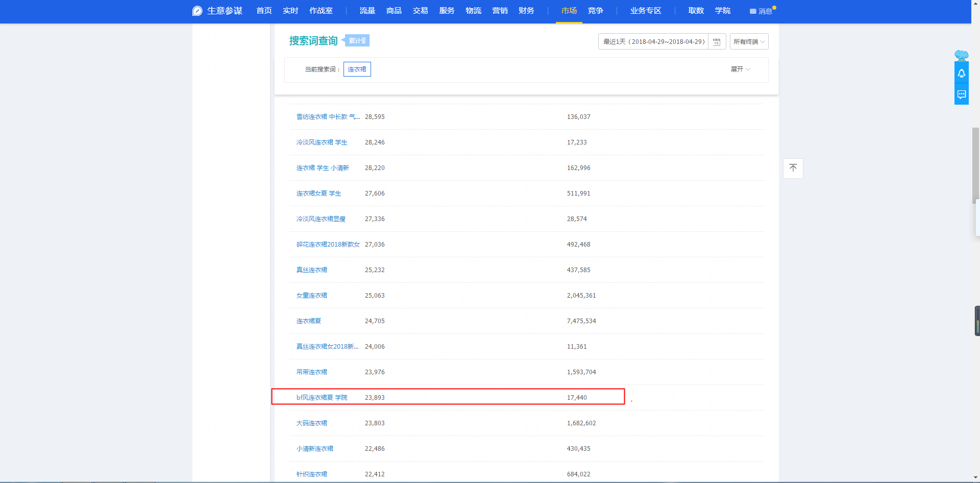980x483 pixels.
Task: Open the 作战室 menu
Action: tap(321, 11)
